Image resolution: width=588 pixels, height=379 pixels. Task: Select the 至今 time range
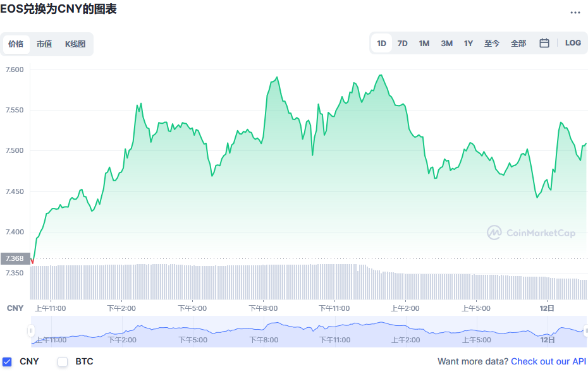(x=492, y=44)
